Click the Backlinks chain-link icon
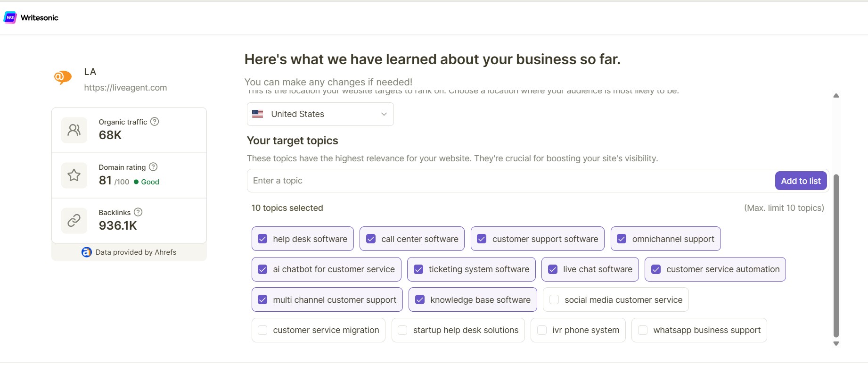The image size is (868, 374). (74, 220)
